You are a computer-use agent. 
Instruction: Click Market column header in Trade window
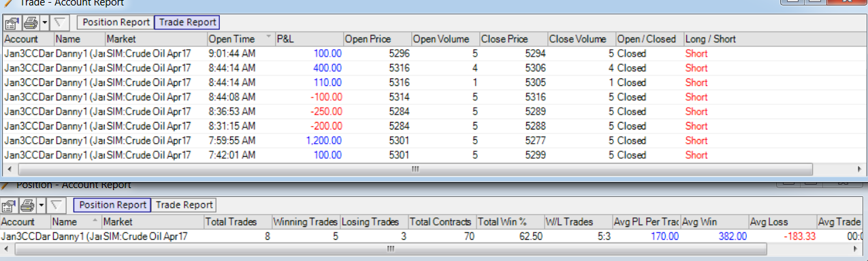pyautogui.click(x=156, y=39)
